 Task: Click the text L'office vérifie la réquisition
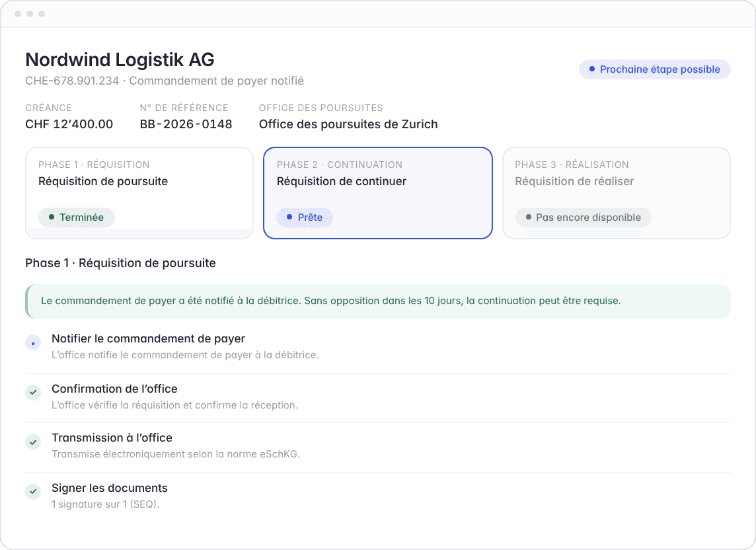(174, 405)
